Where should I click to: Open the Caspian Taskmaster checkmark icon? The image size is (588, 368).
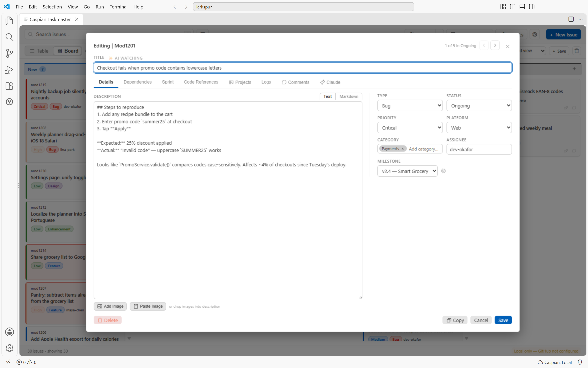pos(9,102)
